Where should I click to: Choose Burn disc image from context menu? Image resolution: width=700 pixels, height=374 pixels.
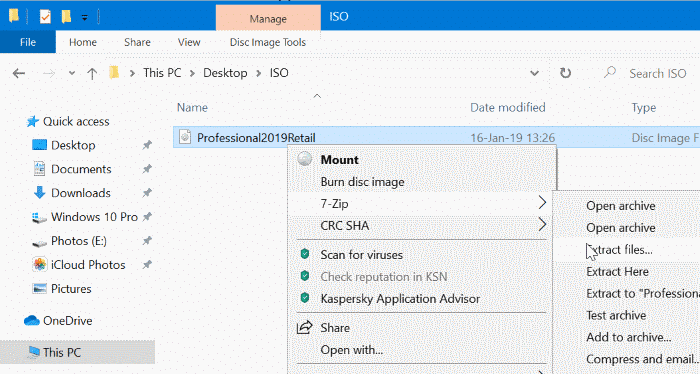[x=362, y=182]
